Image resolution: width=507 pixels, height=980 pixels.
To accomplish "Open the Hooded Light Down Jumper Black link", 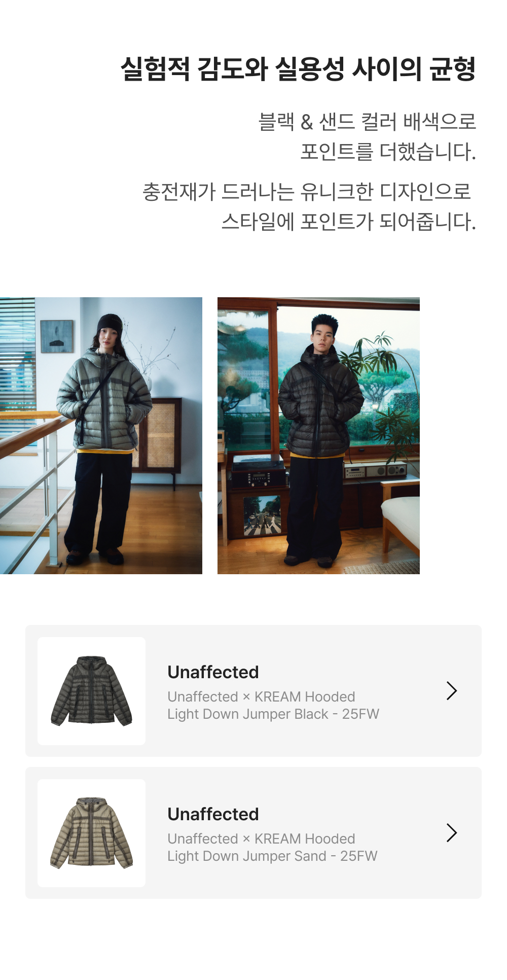I will click(x=273, y=705).
